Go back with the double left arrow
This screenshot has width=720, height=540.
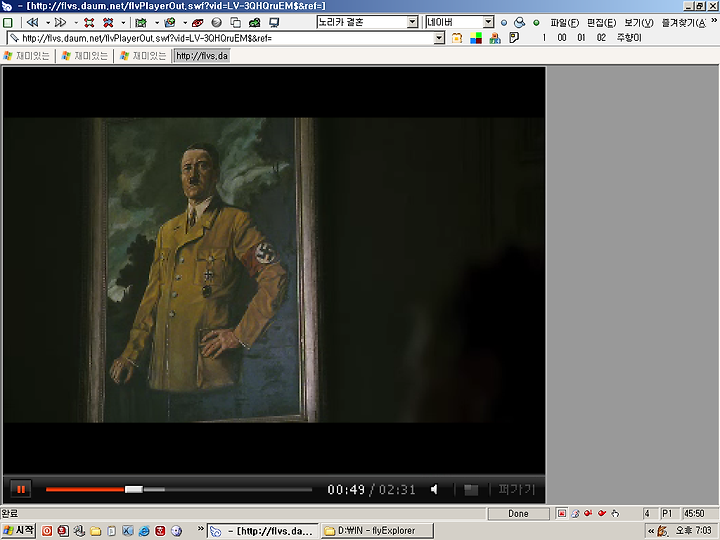[32, 22]
